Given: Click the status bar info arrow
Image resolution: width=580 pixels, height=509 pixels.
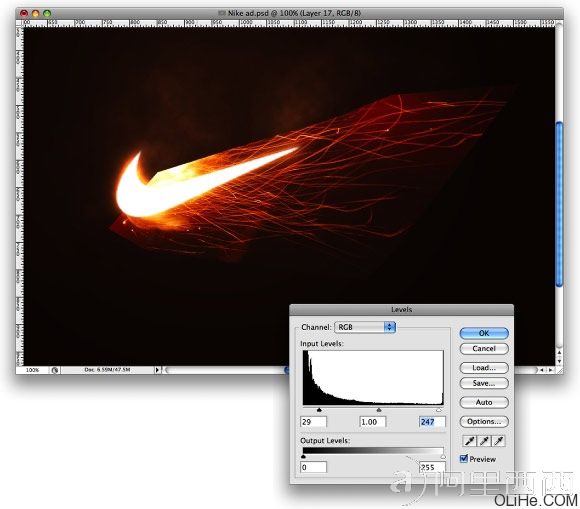Looking at the screenshot, I should coord(157,370).
